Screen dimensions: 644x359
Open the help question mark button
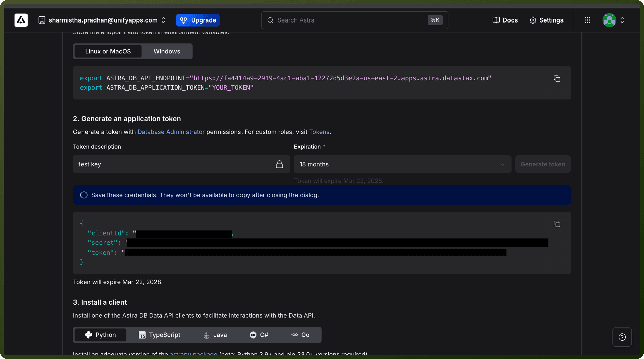pyautogui.click(x=622, y=337)
